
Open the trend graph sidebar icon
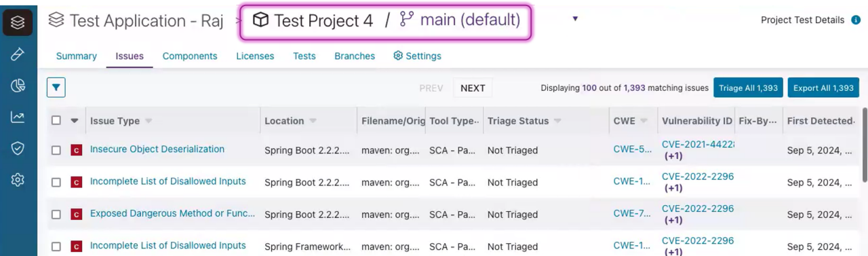click(x=18, y=117)
